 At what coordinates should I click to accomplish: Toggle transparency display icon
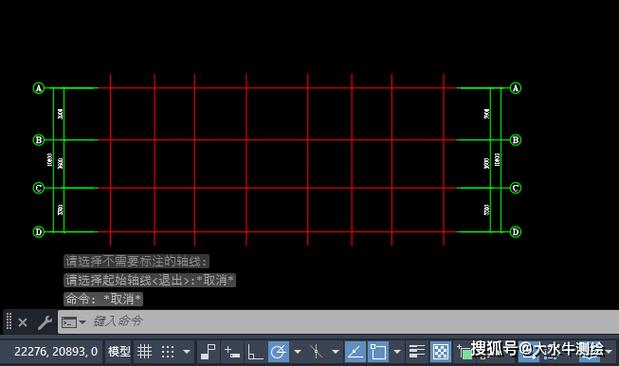pyautogui.click(x=440, y=351)
